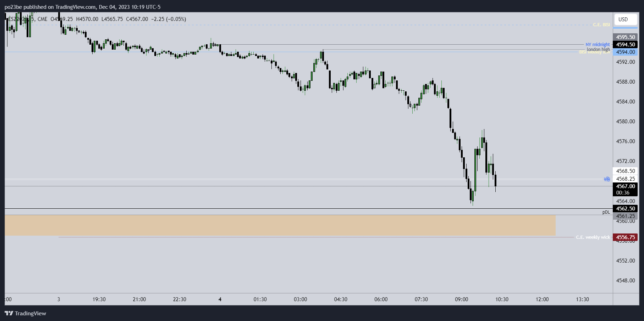
Task: Select the NY midnight line label
Action: pyautogui.click(x=598, y=45)
